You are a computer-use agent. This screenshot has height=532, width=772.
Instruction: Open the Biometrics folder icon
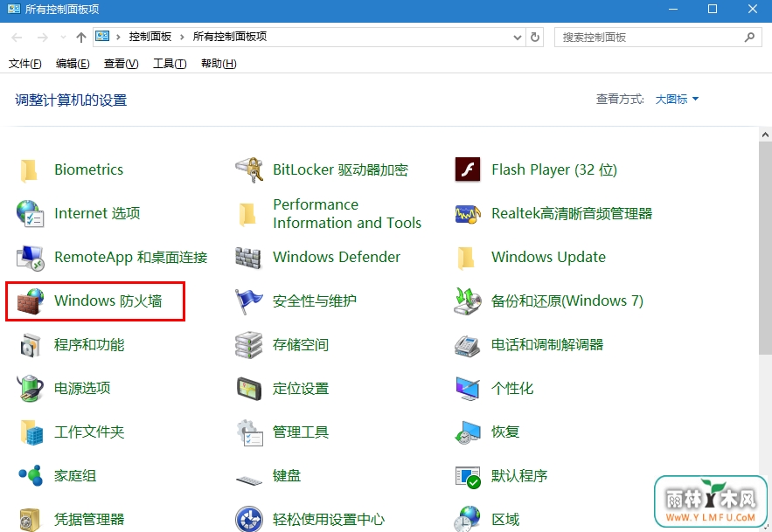[x=29, y=170]
